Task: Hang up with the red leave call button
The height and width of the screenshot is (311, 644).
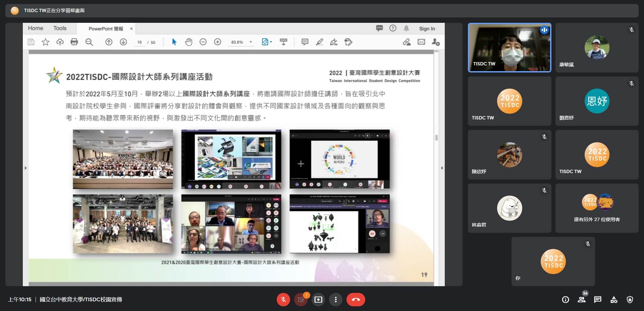Action: (x=356, y=300)
